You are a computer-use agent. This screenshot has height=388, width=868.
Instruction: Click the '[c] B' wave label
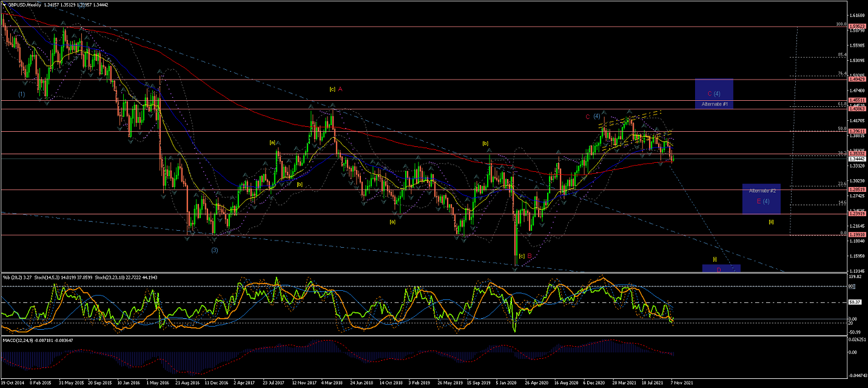click(525, 256)
